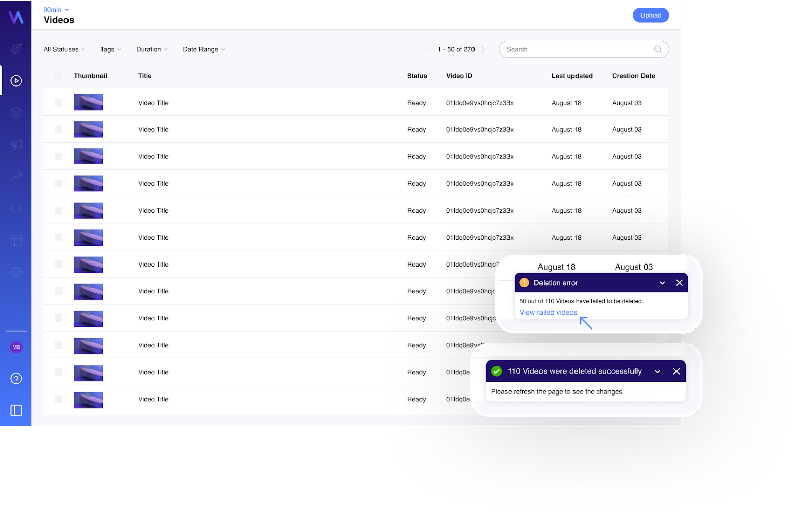Click '1 - 50 of 270' pagination text
The width and height of the screenshot is (812, 527).
[x=456, y=49]
